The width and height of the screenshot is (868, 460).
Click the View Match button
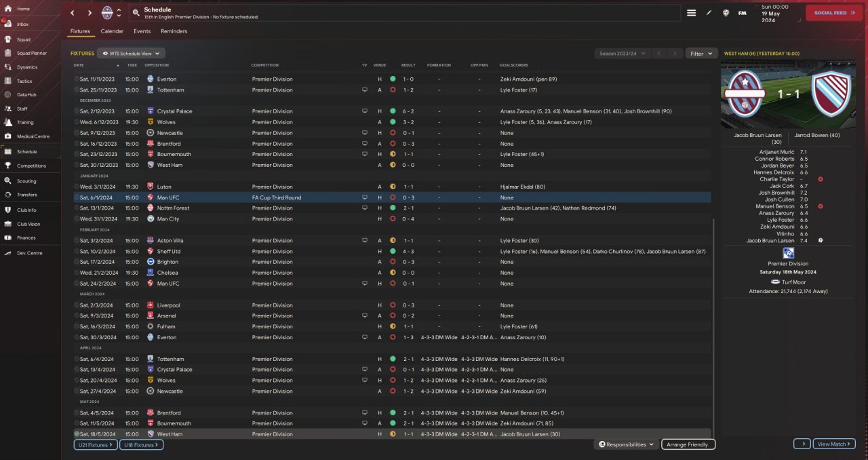pos(833,444)
